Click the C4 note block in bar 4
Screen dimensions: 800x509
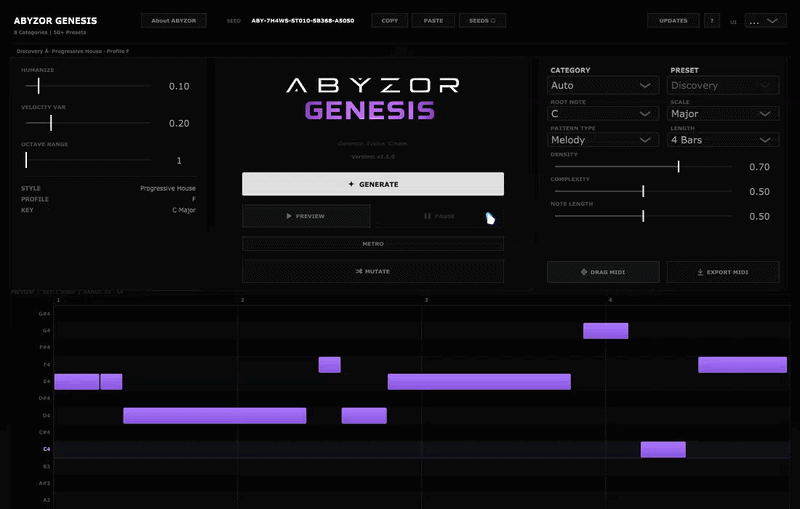click(663, 449)
